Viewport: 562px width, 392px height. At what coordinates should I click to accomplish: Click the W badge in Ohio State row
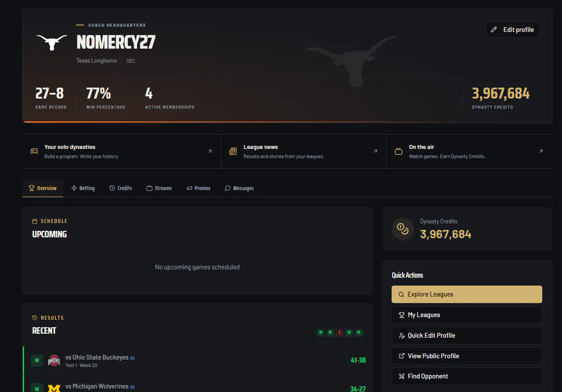(37, 360)
